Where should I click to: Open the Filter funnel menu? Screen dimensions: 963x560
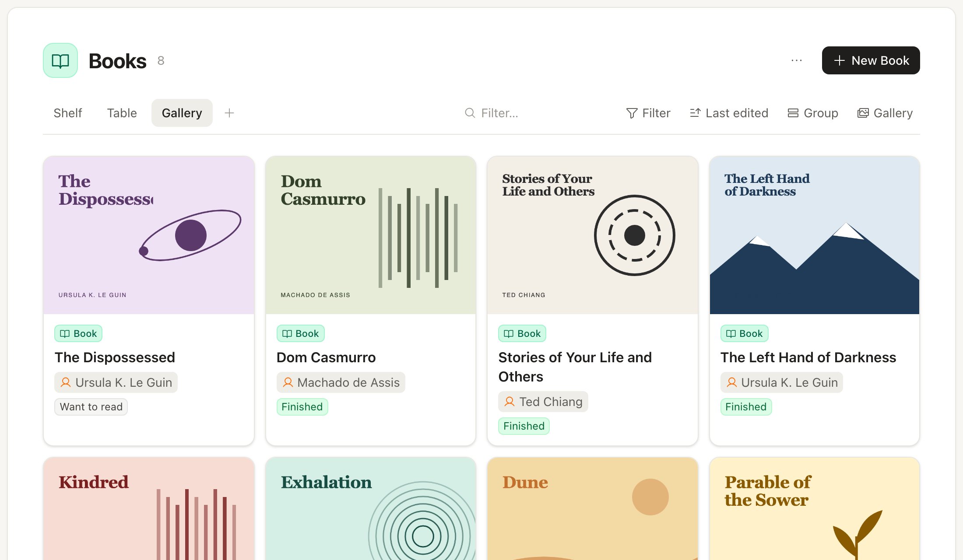click(648, 113)
